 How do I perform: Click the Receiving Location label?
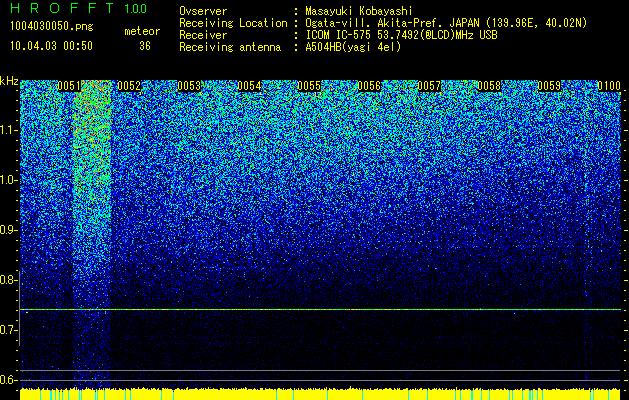pyautogui.click(x=233, y=23)
